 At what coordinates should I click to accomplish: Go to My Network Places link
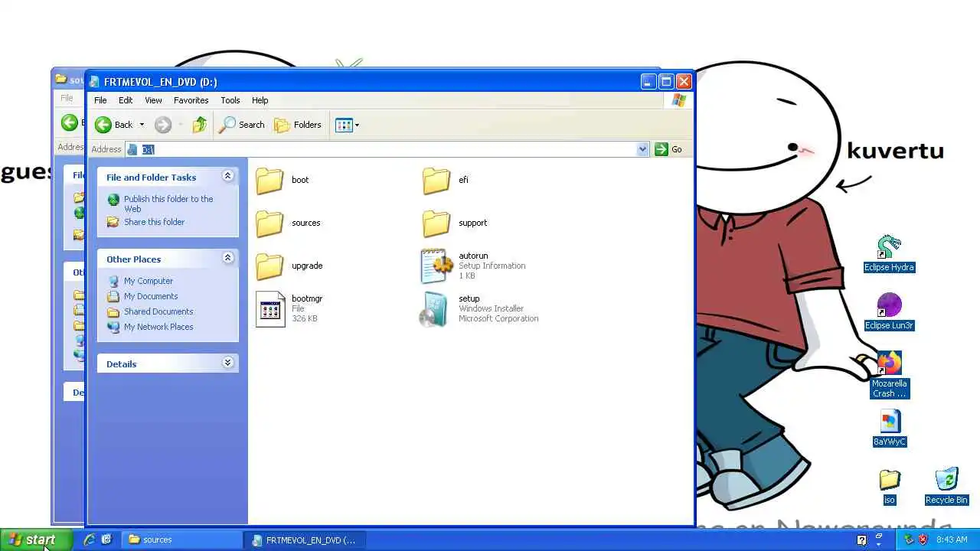tap(158, 327)
